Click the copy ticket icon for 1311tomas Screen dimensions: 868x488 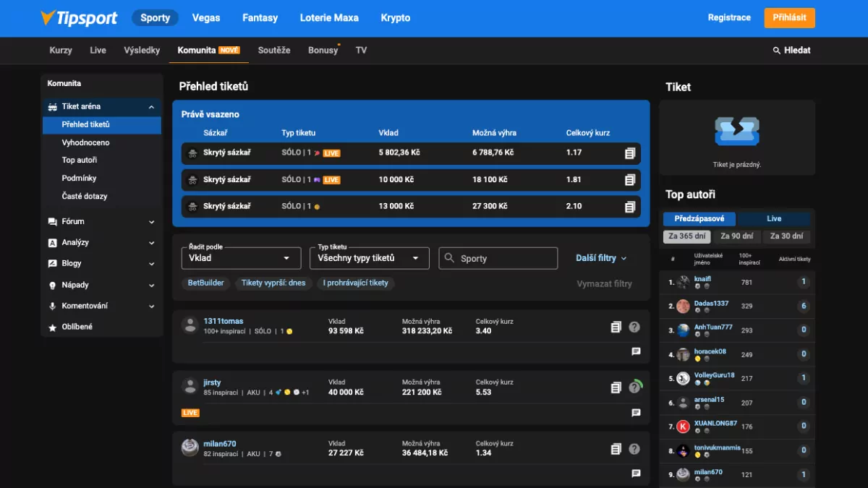point(616,328)
